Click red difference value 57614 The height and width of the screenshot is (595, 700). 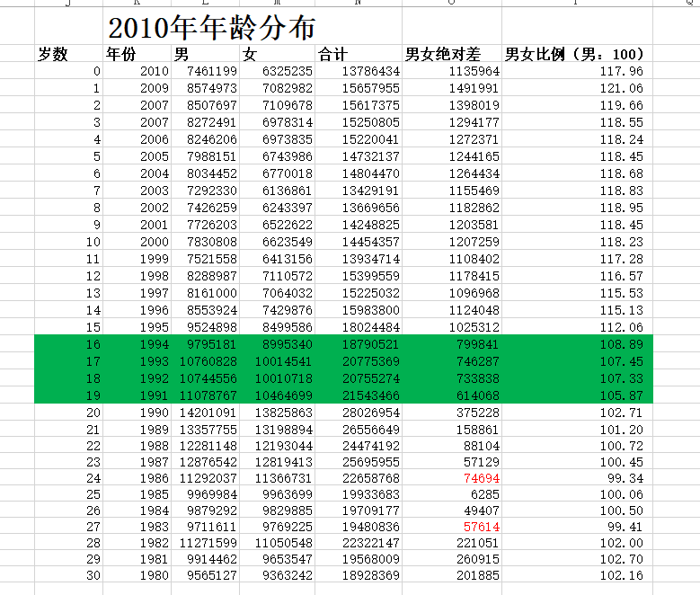point(482,527)
